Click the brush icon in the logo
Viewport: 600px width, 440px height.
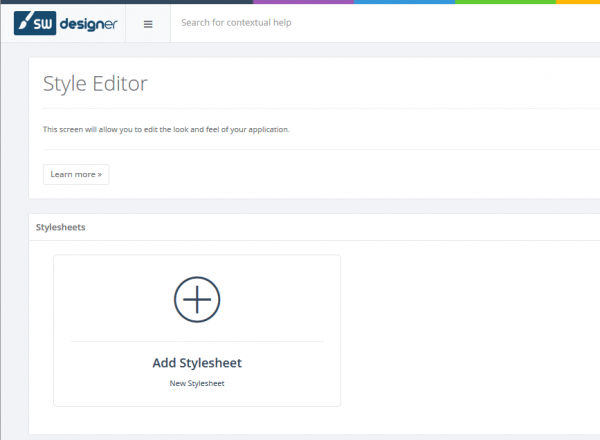click(x=23, y=23)
